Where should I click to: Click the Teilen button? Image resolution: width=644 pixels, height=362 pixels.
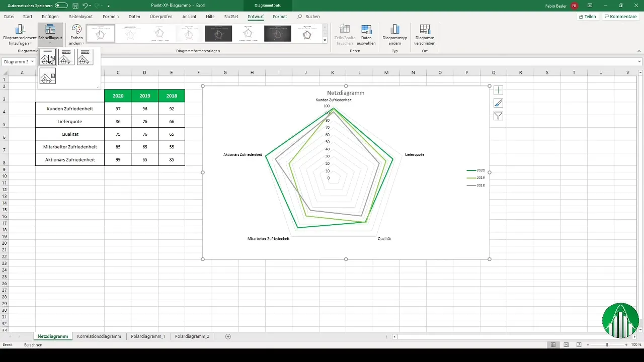[588, 17]
